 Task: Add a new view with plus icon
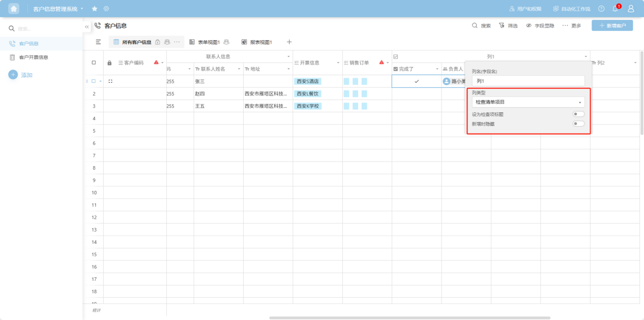point(289,42)
